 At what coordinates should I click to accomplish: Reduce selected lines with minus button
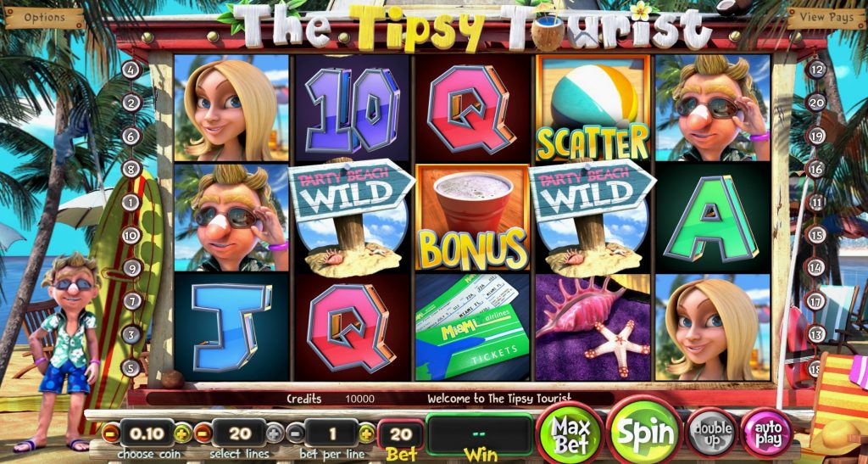coord(203,433)
